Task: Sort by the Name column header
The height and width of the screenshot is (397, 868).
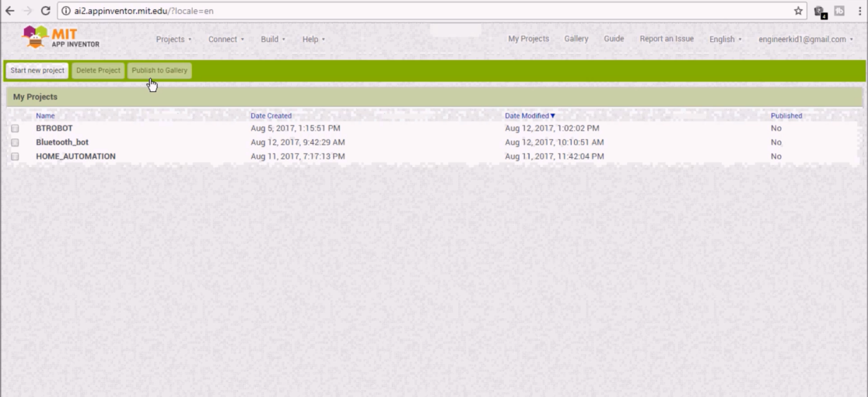Action: tap(45, 116)
